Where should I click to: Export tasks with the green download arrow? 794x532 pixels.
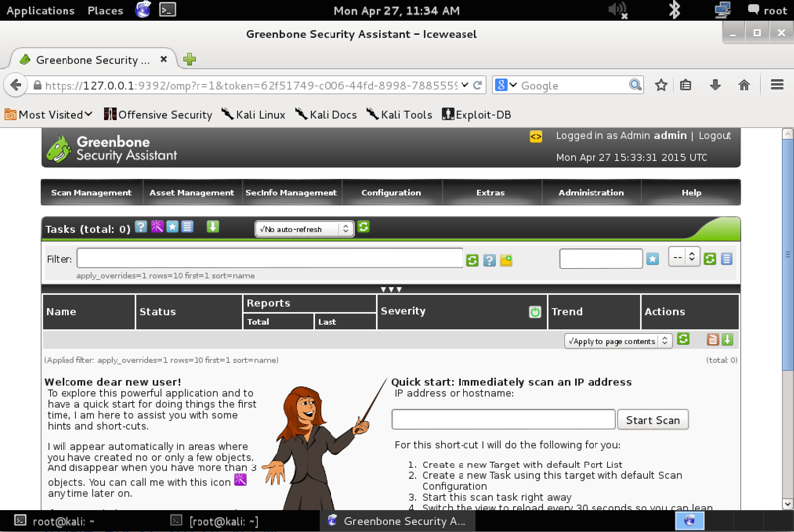(x=212, y=228)
